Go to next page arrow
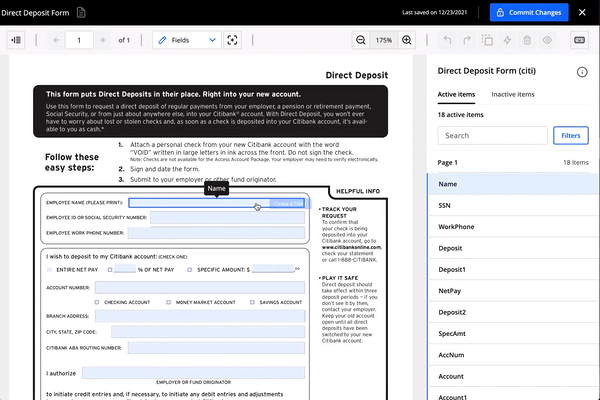Viewport: 600px width, 400px height. [102, 40]
